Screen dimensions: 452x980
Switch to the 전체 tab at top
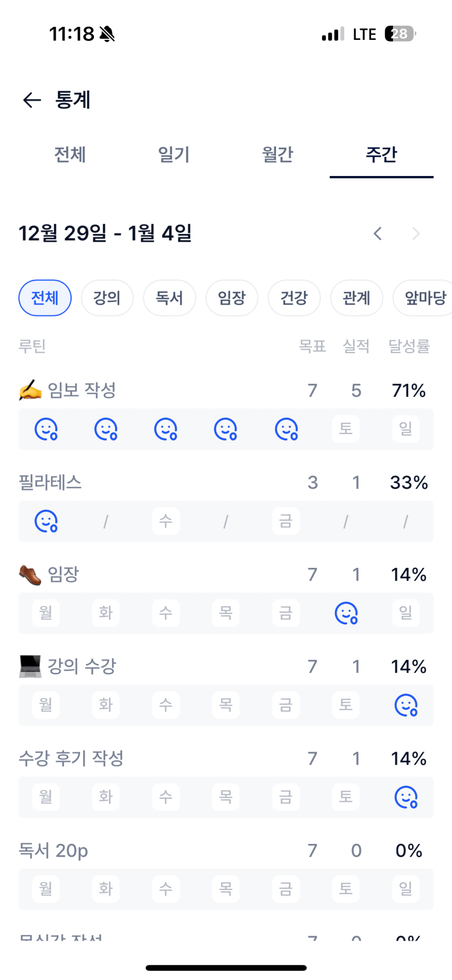[x=70, y=155]
